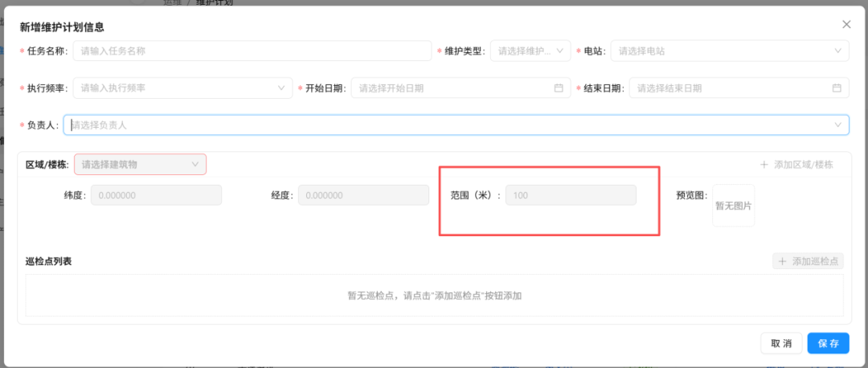The image size is (868, 368).
Task: Click chevron arrow in 执行频率 field
Action: 282,88
